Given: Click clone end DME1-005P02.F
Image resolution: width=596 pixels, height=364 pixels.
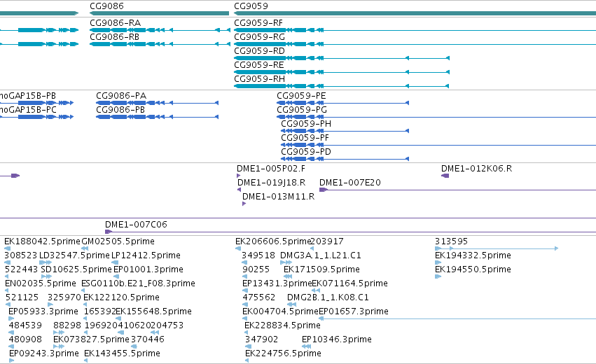Looking at the screenshot, I should point(270,169).
